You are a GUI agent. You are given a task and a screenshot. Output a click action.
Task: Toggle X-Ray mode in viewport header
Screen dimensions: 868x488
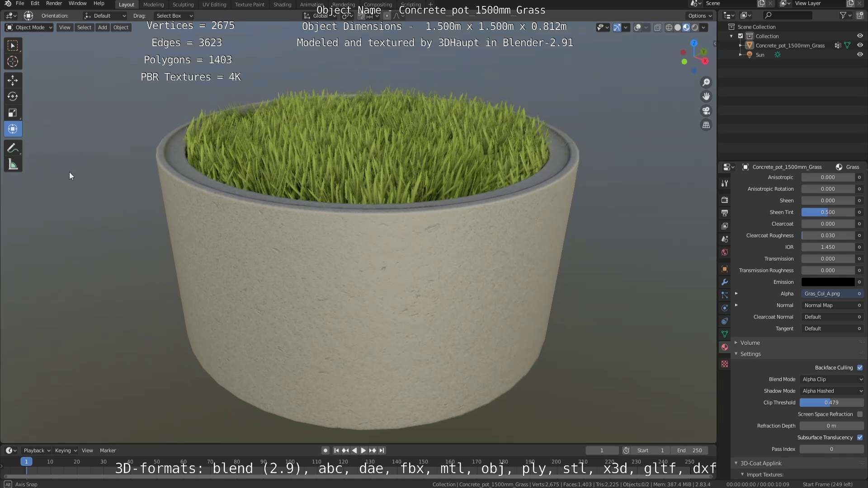(x=657, y=28)
